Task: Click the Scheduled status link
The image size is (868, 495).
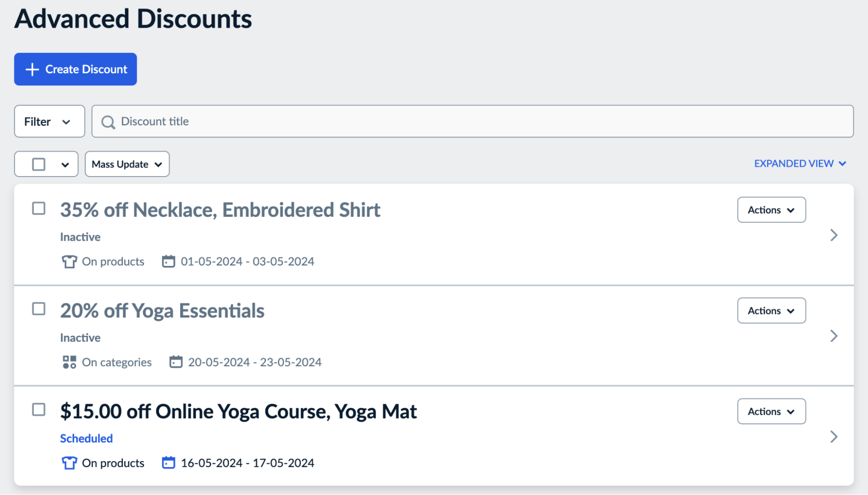Action: click(x=86, y=438)
